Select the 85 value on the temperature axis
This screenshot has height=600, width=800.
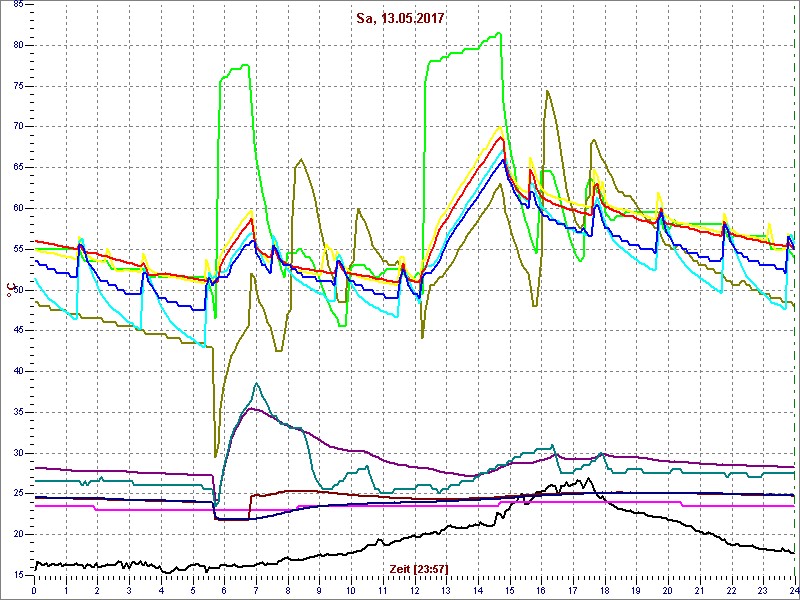(x=16, y=5)
